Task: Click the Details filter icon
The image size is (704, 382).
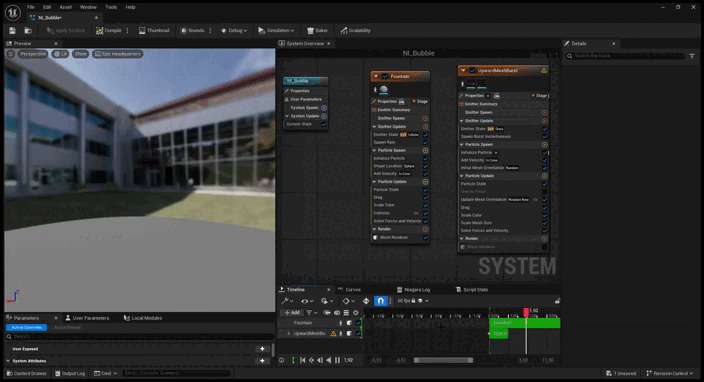Action: click(692, 56)
